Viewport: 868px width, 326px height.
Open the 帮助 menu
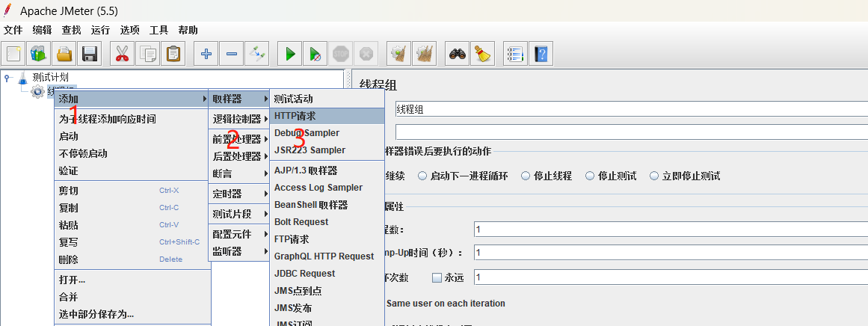pos(188,31)
